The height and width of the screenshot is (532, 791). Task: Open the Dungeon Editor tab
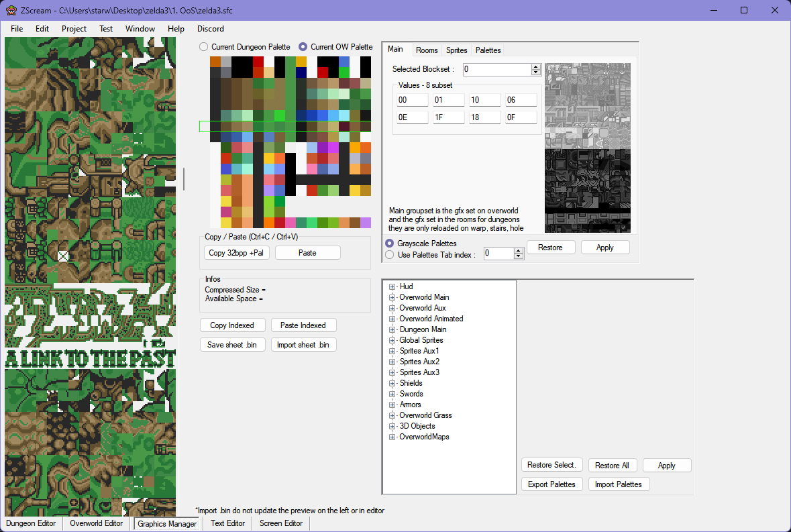coord(32,523)
